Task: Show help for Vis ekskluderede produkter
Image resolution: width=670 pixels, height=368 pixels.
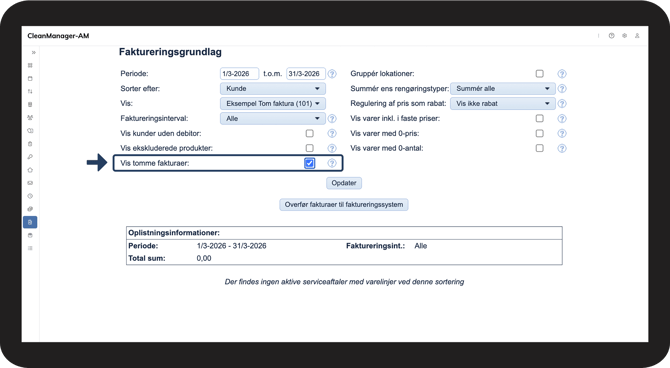Action: pyautogui.click(x=332, y=148)
